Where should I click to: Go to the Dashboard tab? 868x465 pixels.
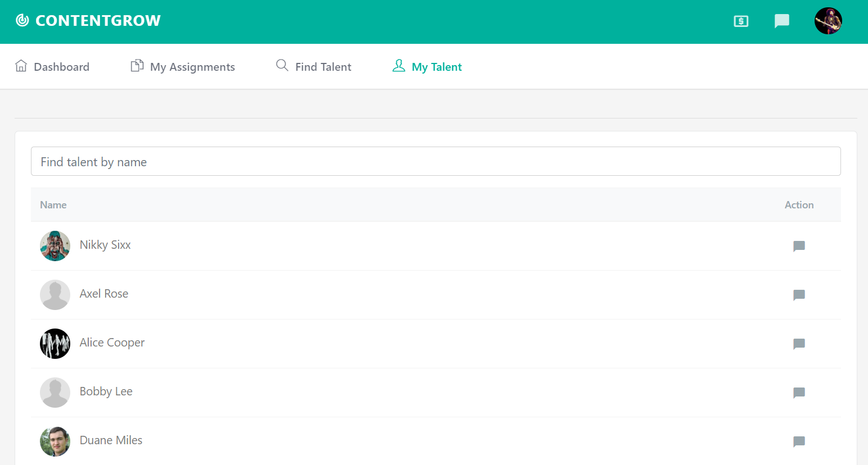click(52, 66)
